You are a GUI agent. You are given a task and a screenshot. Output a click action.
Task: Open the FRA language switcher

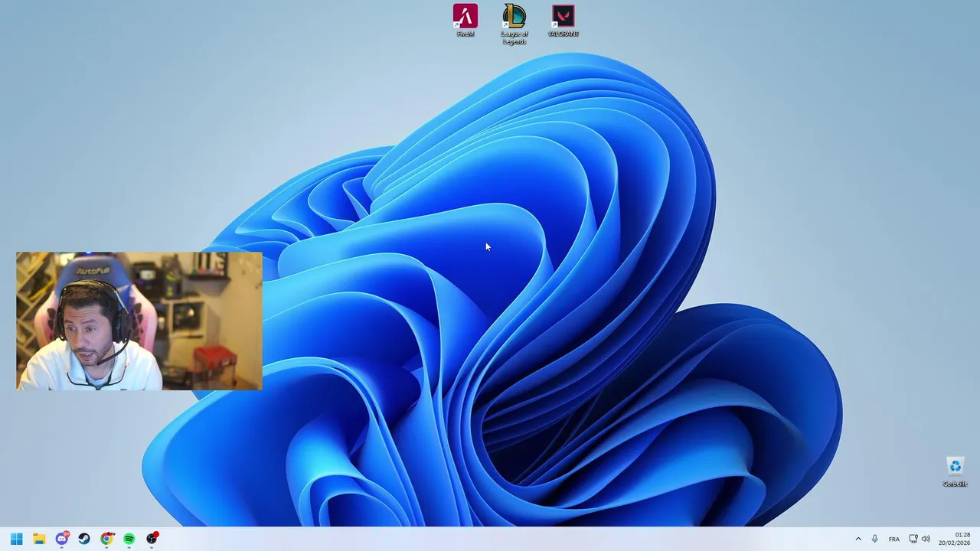(x=894, y=539)
